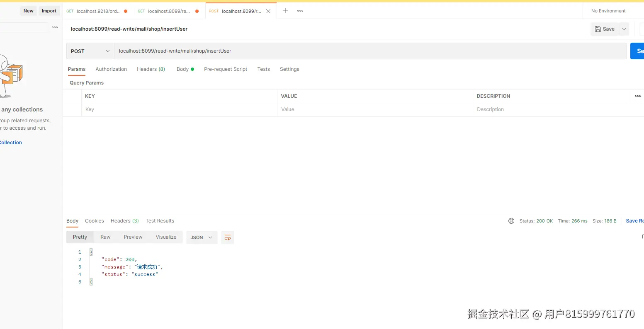Open query params bulk options three-dot icon
Image resolution: width=644 pixels, height=329 pixels.
coord(638,96)
